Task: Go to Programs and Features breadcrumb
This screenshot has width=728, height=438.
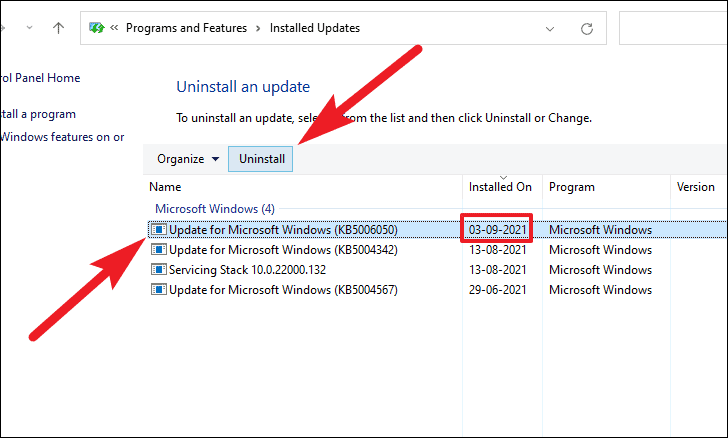Action: pyautogui.click(x=186, y=28)
